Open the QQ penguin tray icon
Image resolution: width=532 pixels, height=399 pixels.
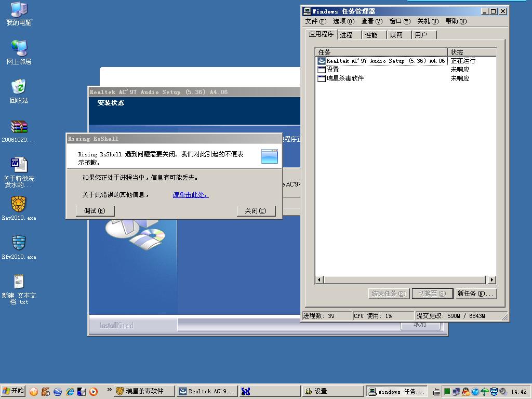click(466, 392)
